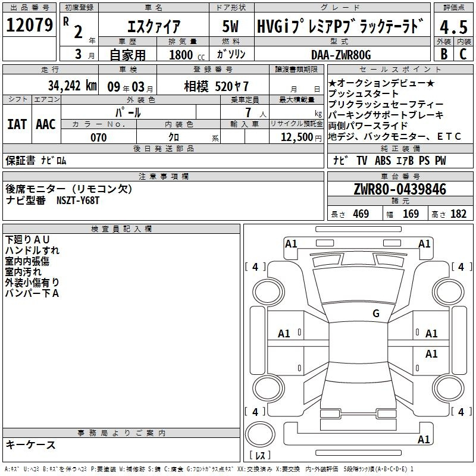Click the G windshield mark on car diagram
This screenshot has width=476, height=476.
pos(375,314)
